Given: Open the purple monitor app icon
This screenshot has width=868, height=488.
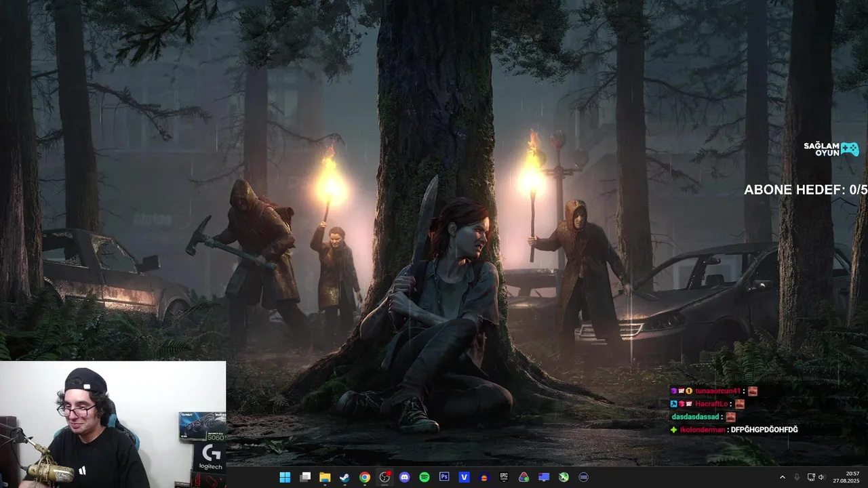Looking at the screenshot, I should (544, 477).
